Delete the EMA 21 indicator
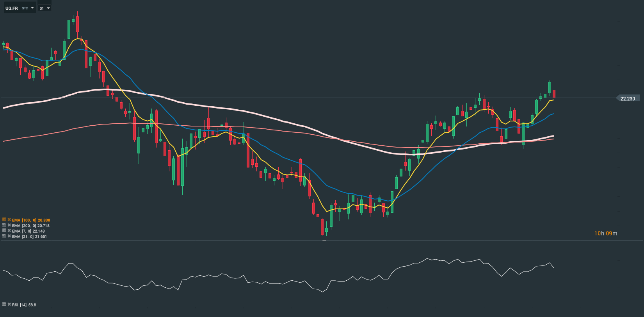 tap(9, 236)
